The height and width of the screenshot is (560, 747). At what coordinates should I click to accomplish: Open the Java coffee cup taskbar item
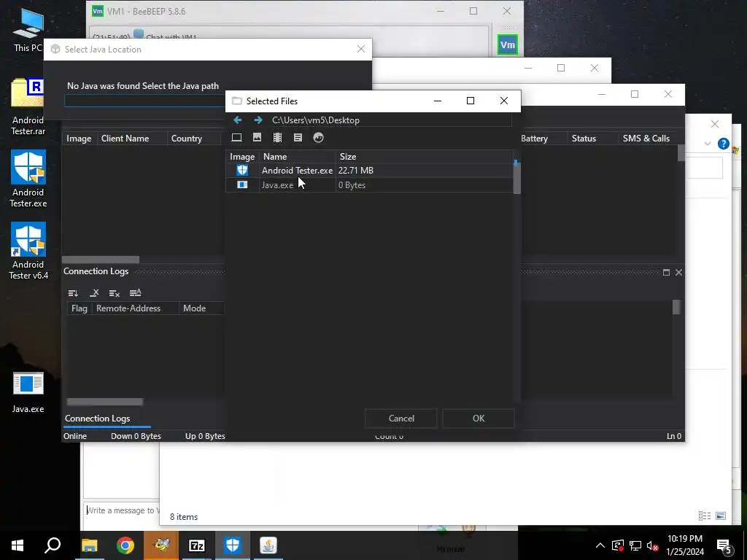coord(268,545)
